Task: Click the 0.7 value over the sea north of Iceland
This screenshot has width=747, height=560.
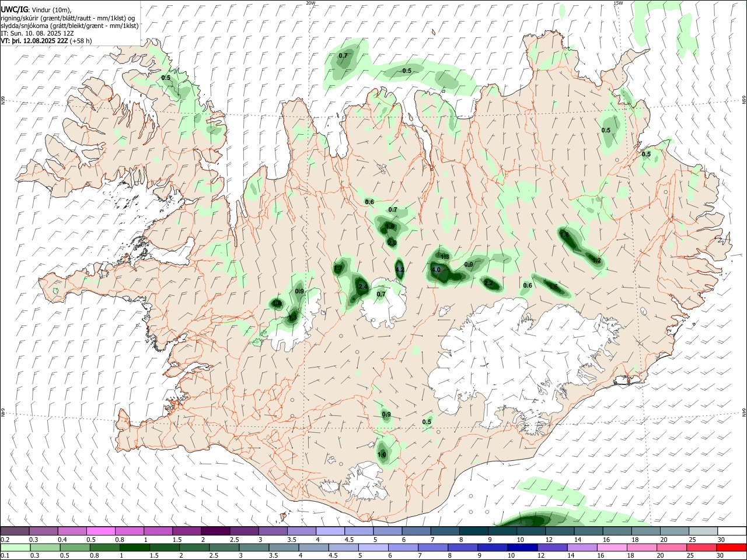Action: pyautogui.click(x=343, y=55)
